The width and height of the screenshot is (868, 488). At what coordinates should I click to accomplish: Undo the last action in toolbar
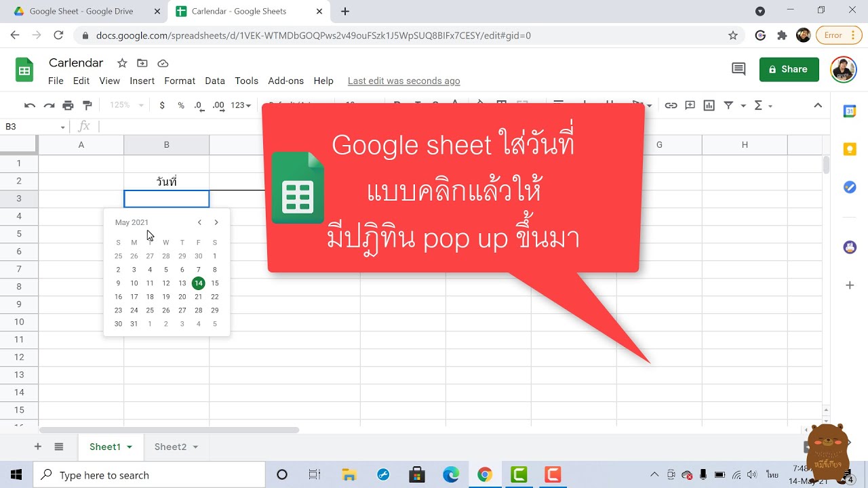tap(30, 105)
